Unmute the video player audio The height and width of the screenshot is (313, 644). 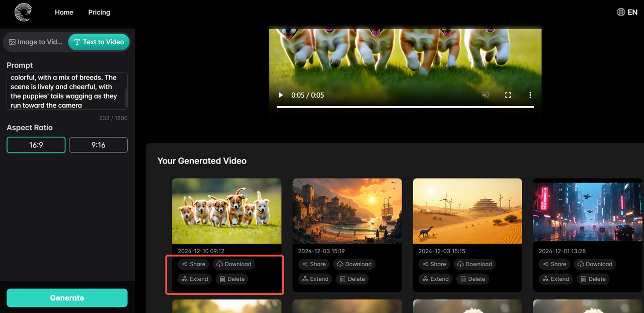pos(486,95)
